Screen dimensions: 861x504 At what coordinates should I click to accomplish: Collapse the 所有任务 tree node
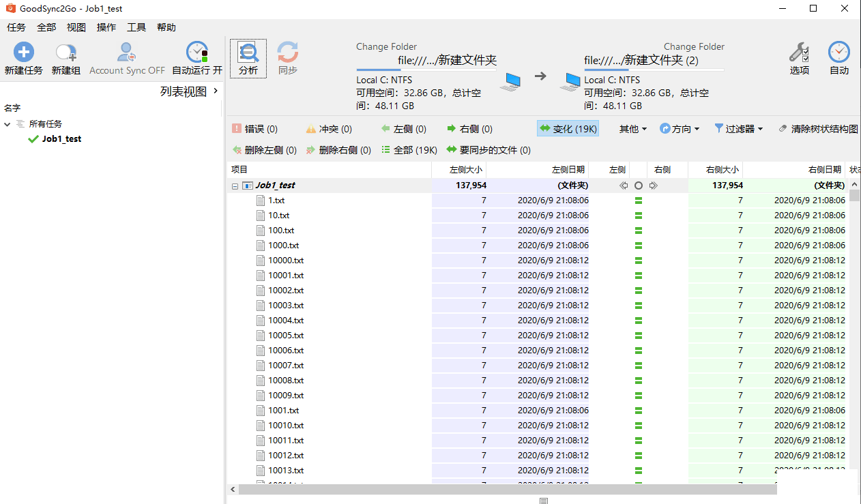click(x=7, y=124)
